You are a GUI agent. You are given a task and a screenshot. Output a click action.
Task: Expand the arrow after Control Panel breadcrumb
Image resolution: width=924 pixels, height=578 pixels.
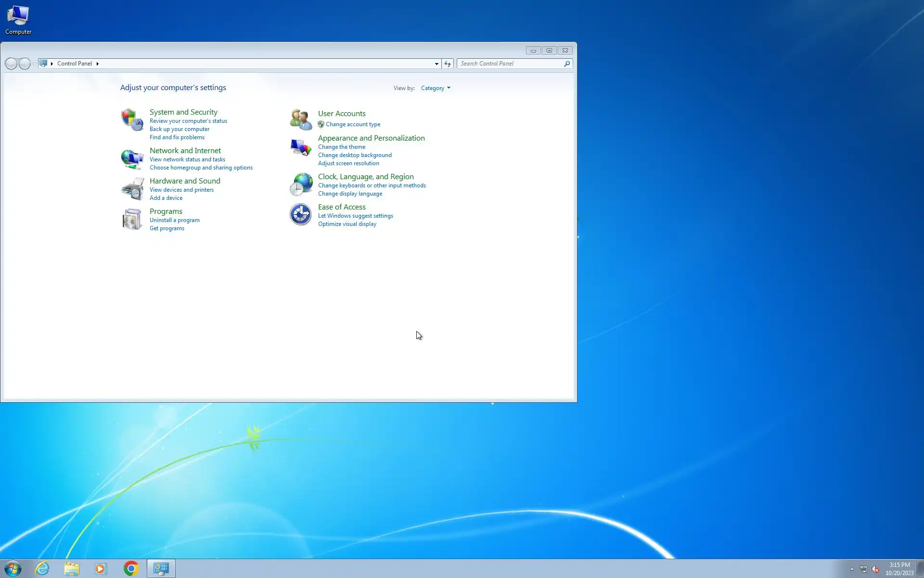97,64
